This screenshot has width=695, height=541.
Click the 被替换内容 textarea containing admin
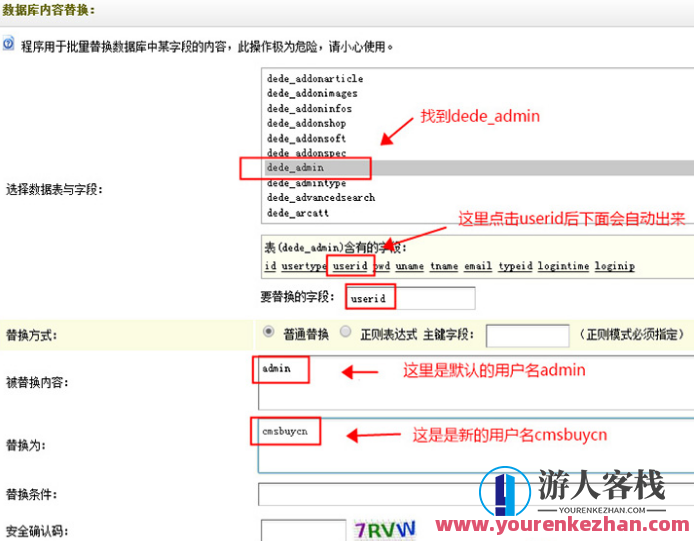click(476, 383)
